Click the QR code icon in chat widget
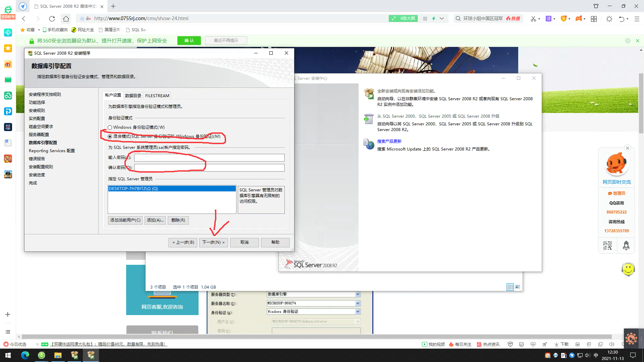 607,246
